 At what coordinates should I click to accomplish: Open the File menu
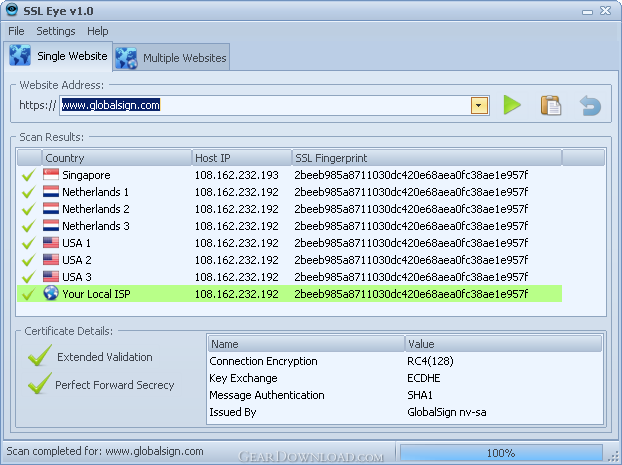pyautogui.click(x=16, y=31)
